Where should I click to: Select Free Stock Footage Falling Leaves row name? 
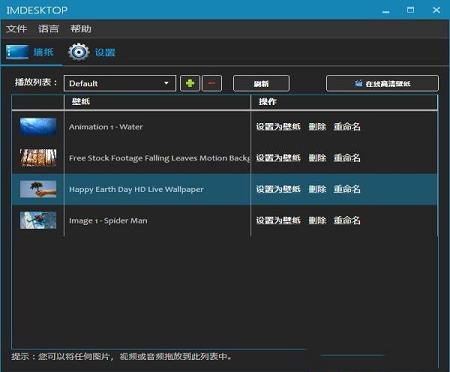[160, 158]
